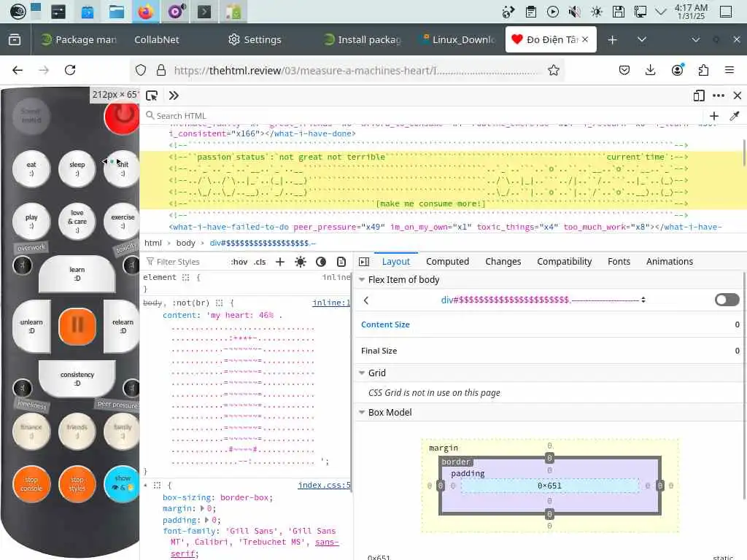
Task: Open Firefox account icon
Action: click(x=677, y=71)
